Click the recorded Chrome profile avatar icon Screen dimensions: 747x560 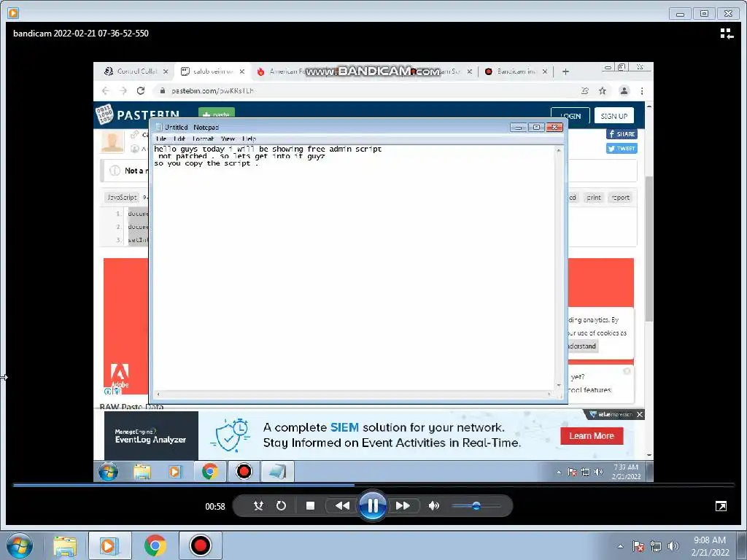pyautogui.click(x=624, y=90)
